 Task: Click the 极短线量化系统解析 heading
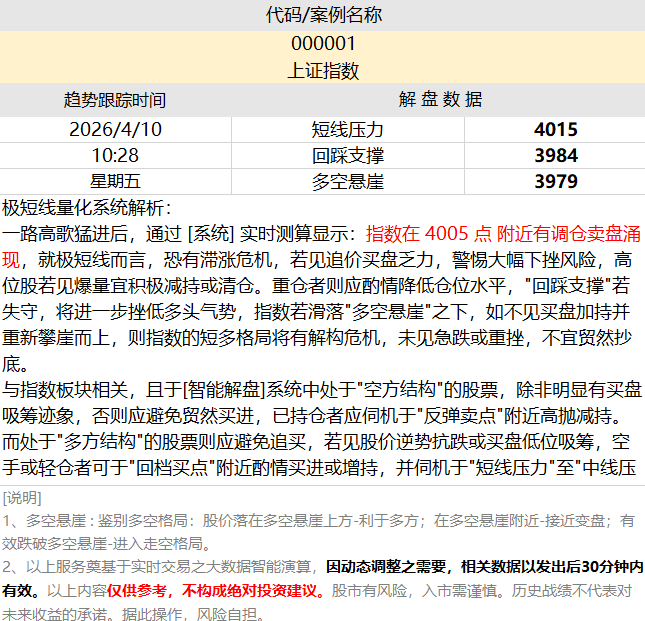88,208
